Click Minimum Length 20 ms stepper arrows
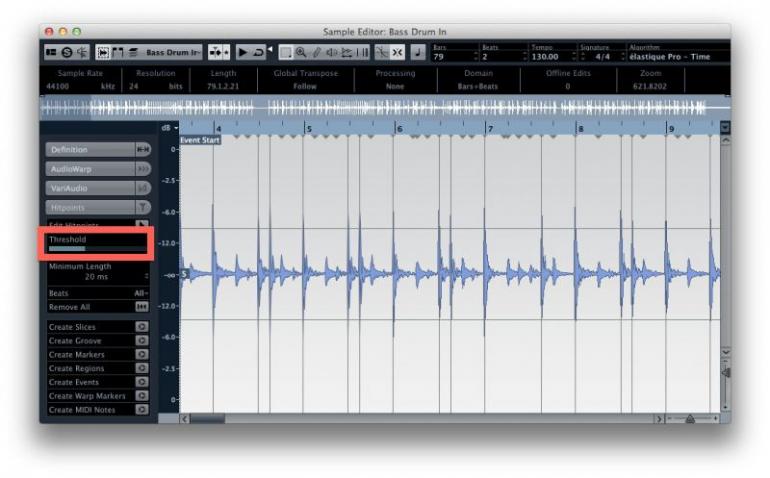Image resolution: width=770 pixels, height=478 pixels. pos(146,277)
